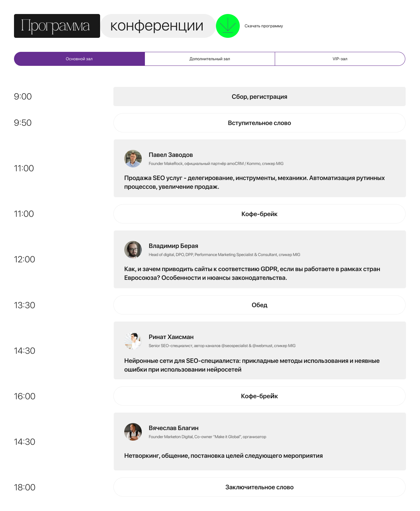The image size is (420, 511).
Task: Click Ринат Хаисман's avatar photo
Action: (133, 341)
